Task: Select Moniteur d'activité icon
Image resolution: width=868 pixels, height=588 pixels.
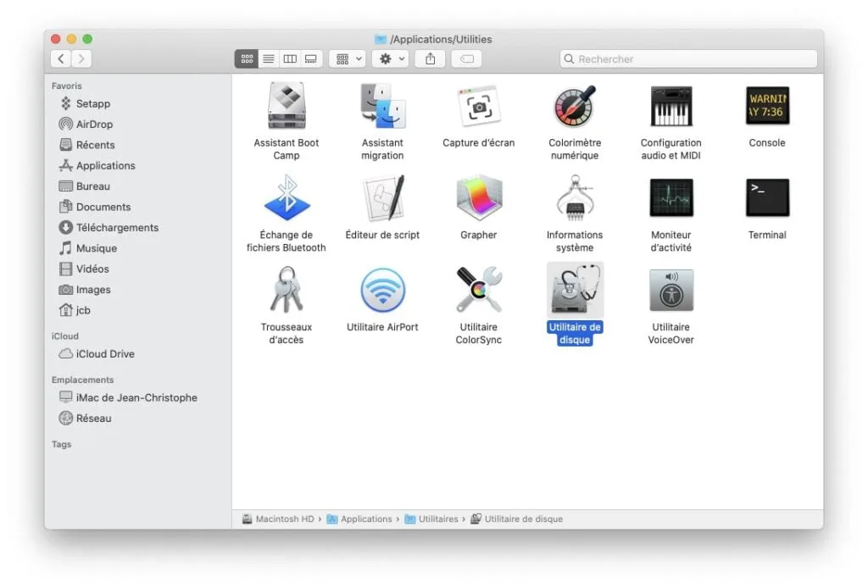Action: 671,197
